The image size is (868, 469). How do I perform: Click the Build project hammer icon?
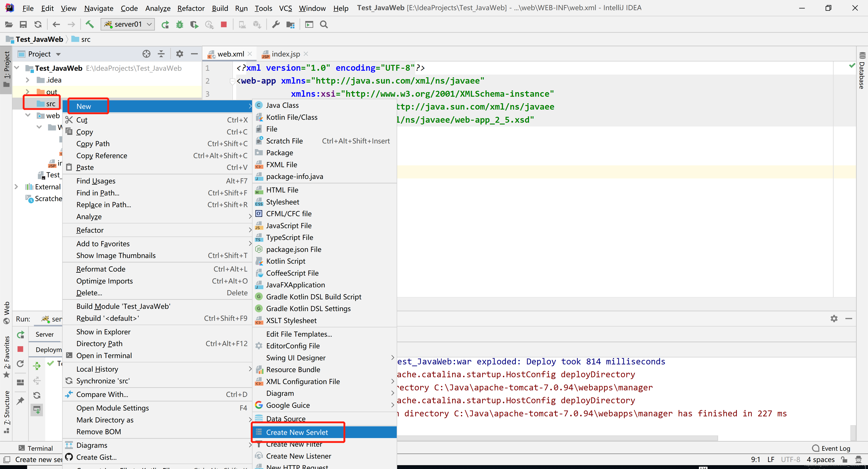pos(90,24)
